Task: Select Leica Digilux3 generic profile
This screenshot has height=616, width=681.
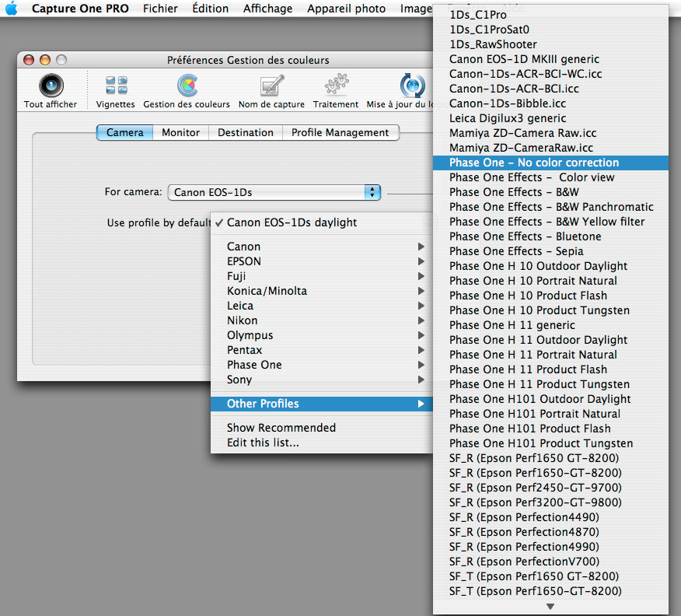Action: [550, 118]
